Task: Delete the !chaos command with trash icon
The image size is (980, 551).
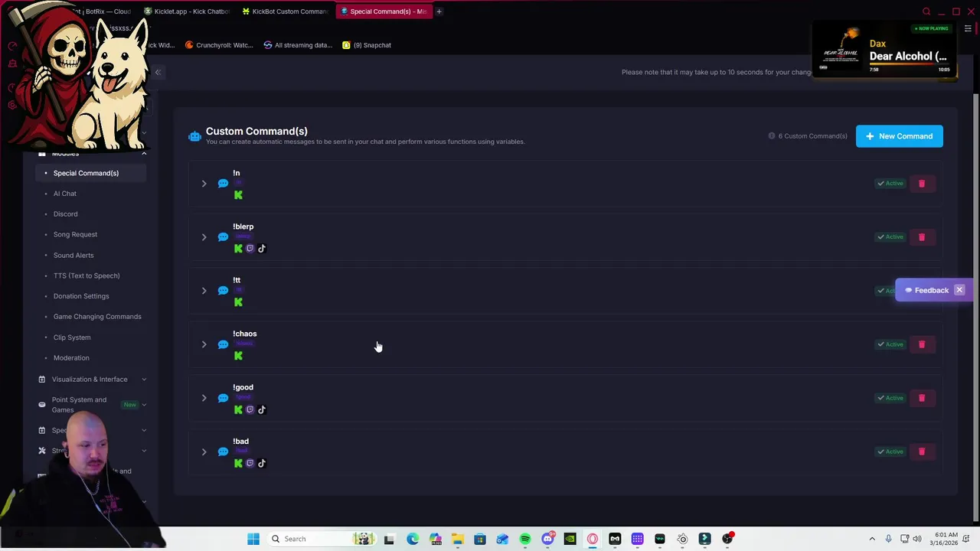Action: point(922,344)
